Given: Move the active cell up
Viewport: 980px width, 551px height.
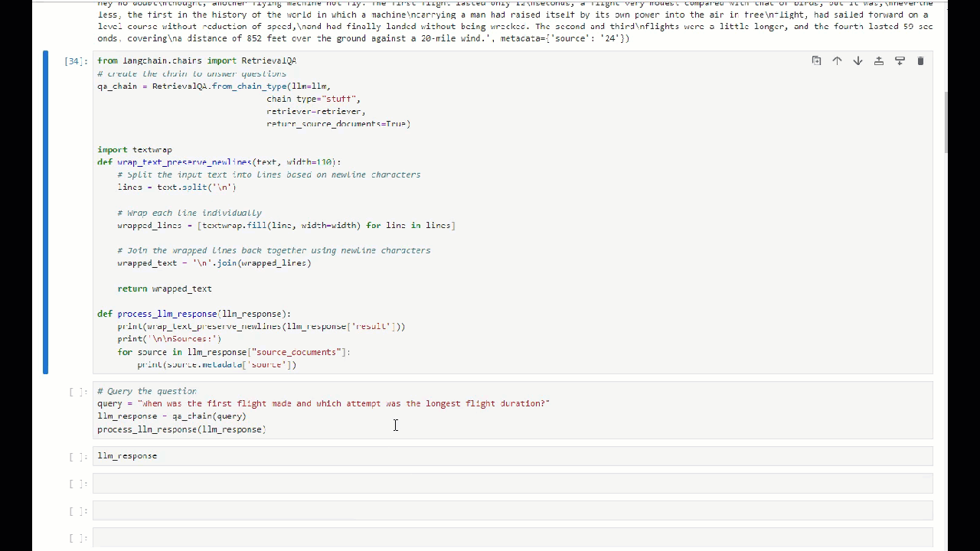Looking at the screenshot, I should [837, 60].
